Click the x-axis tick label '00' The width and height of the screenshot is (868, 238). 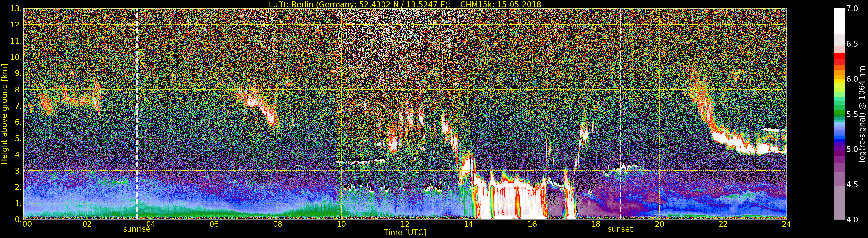click(27, 224)
